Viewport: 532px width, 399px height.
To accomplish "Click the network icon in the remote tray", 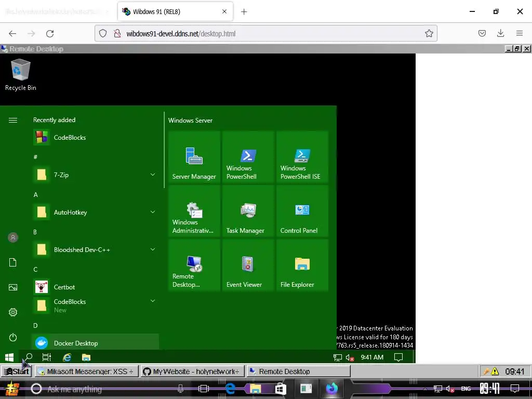I will pos(338,357).
